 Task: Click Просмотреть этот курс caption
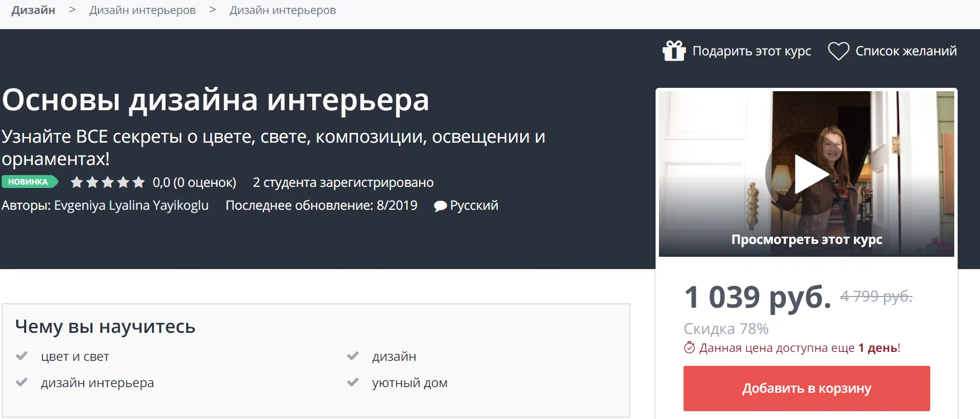click(807, 239)
